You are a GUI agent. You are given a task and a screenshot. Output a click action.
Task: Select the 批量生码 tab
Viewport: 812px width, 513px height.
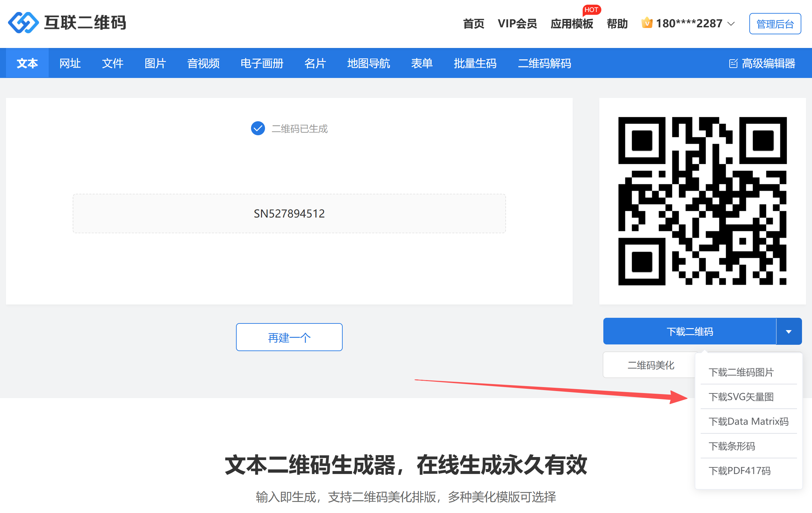pos(475,63)
